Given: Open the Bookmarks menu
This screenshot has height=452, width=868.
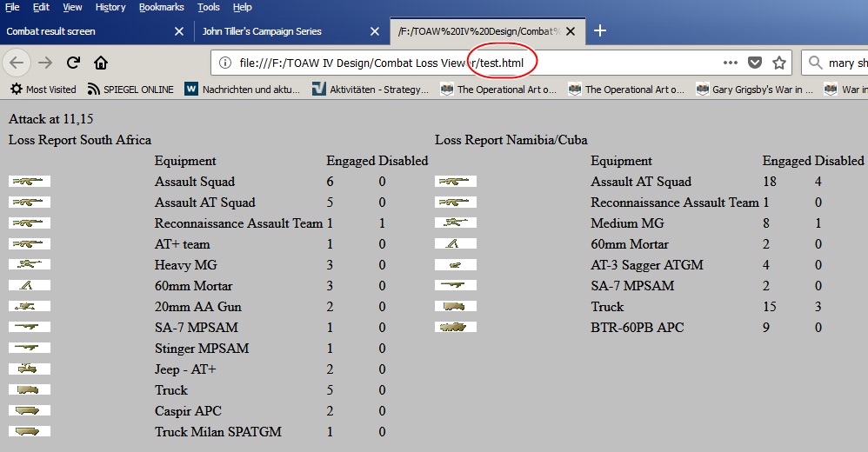Looking at the screenshot, I should [x=161, y=7].
